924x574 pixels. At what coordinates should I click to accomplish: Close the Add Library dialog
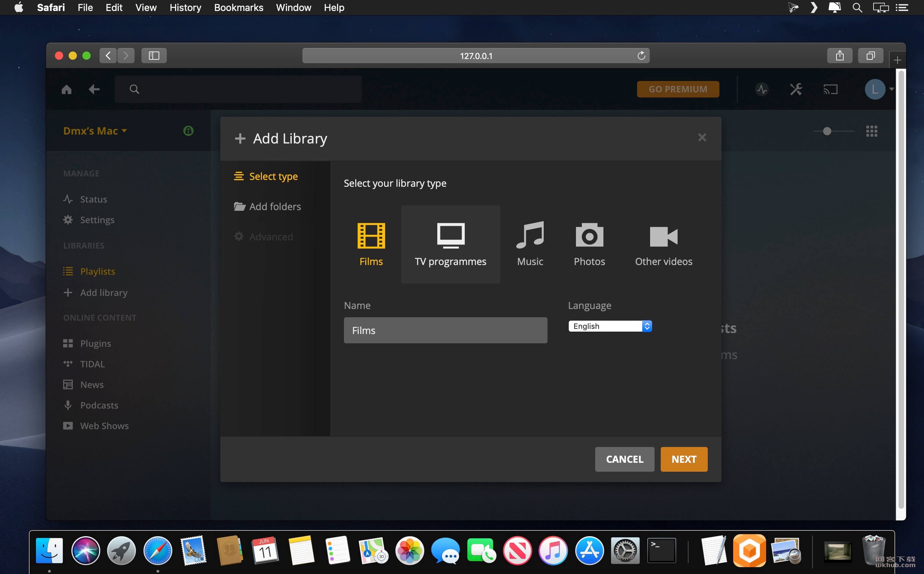(702, 137)
